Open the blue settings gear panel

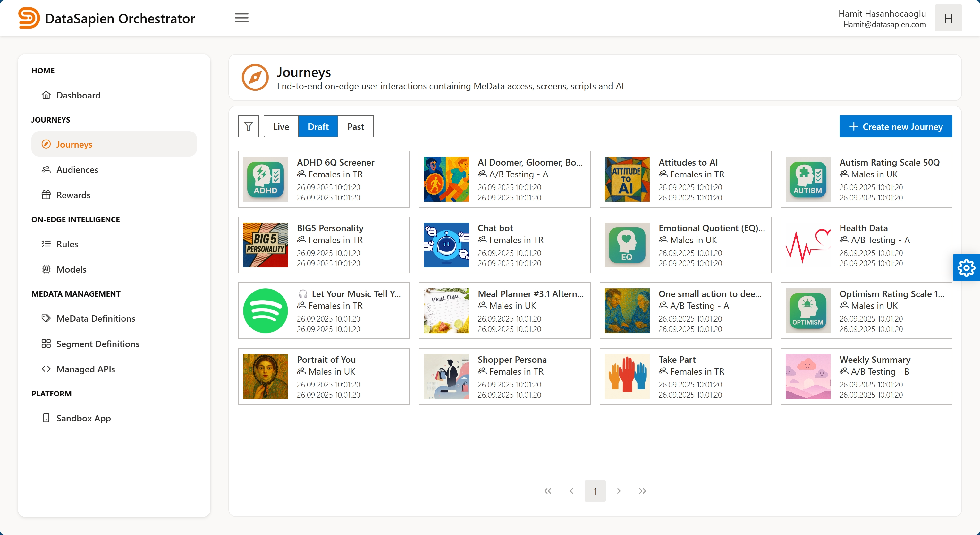click(x=966, y=267)
